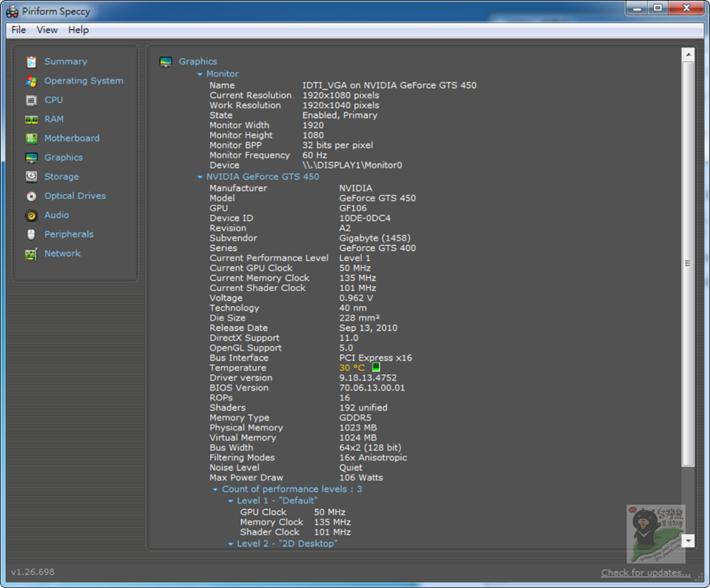This screenshot has height=588, width=710.
Task: Collapse the Level 1 - "Default" node
Action: tap(231, 501)
